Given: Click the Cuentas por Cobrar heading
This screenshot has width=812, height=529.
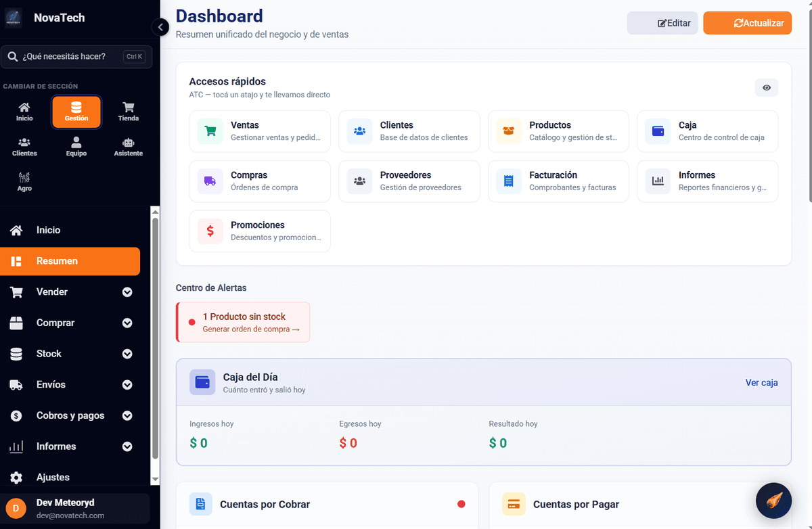Looking at the screenshot, I should click(265, 504).
